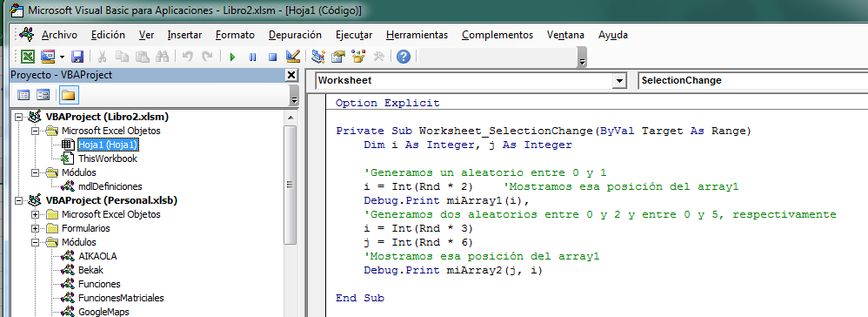This screenshot has width=868, height=317.
Task: Click the Reset stop icon
Action: tap(272, 57)
